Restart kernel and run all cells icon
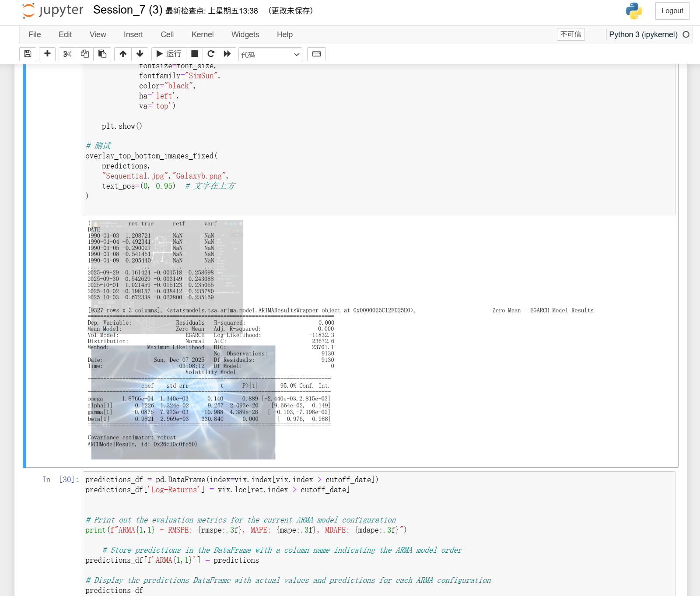 [227, 54]
